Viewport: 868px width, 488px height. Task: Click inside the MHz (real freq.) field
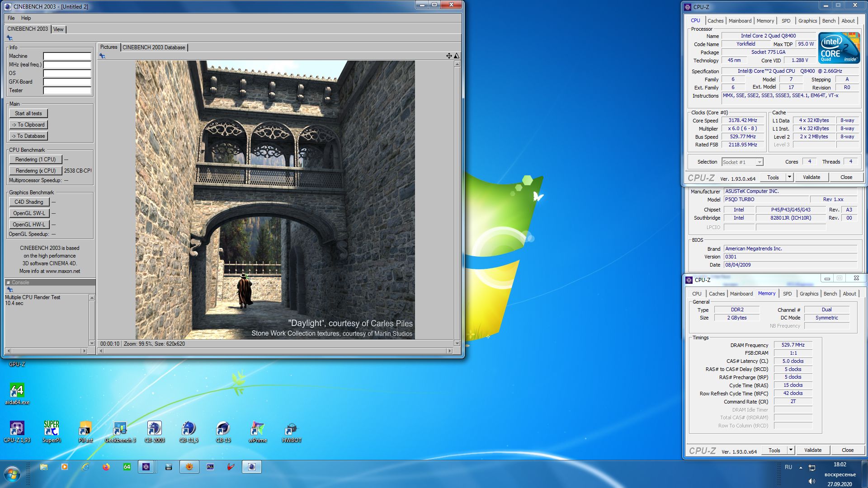pos(67,65)
